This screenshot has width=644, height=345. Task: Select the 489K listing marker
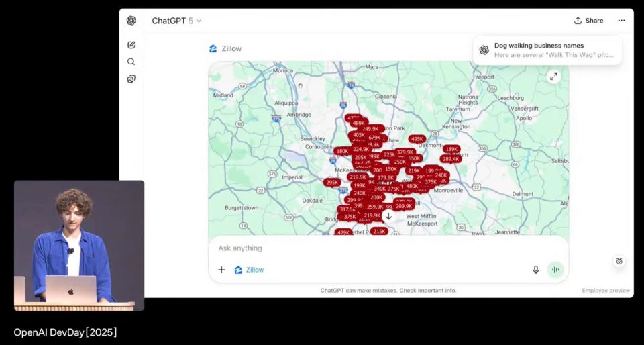(x=358, y=124)
